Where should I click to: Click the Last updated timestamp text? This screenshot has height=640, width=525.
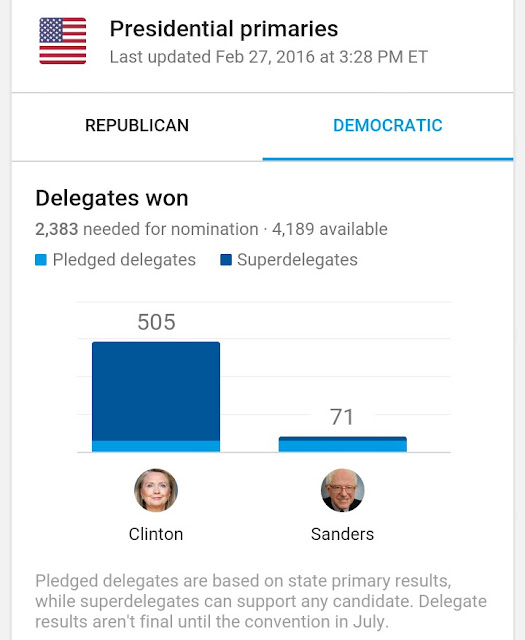269,57
